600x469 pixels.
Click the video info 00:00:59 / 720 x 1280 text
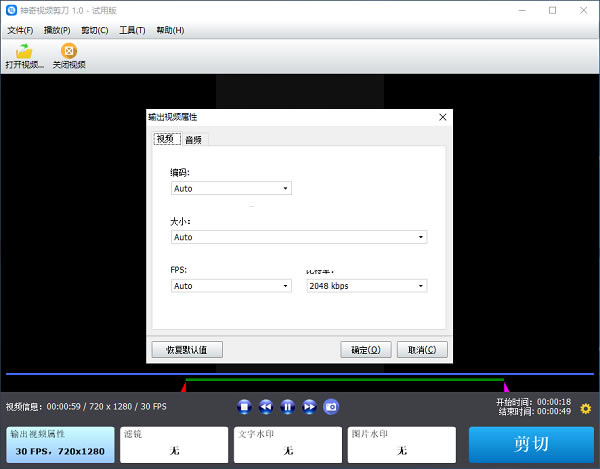coord(86,407)
